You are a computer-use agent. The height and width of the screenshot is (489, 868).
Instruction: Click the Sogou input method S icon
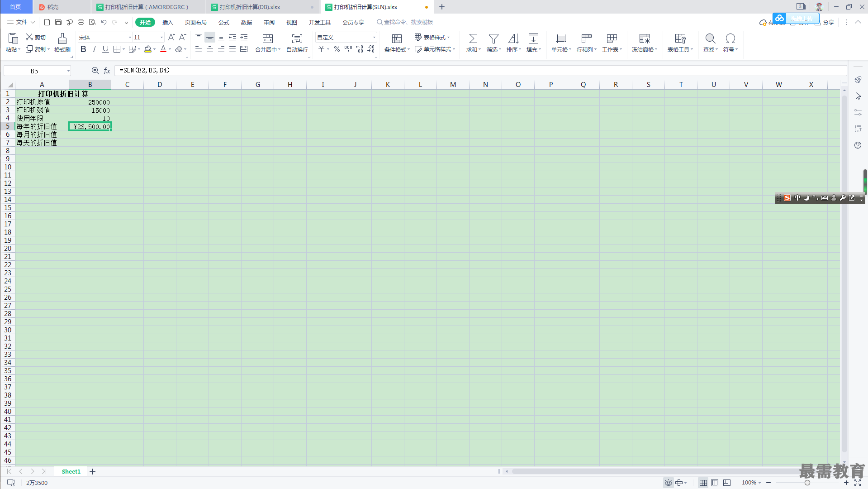click(787, 198)
